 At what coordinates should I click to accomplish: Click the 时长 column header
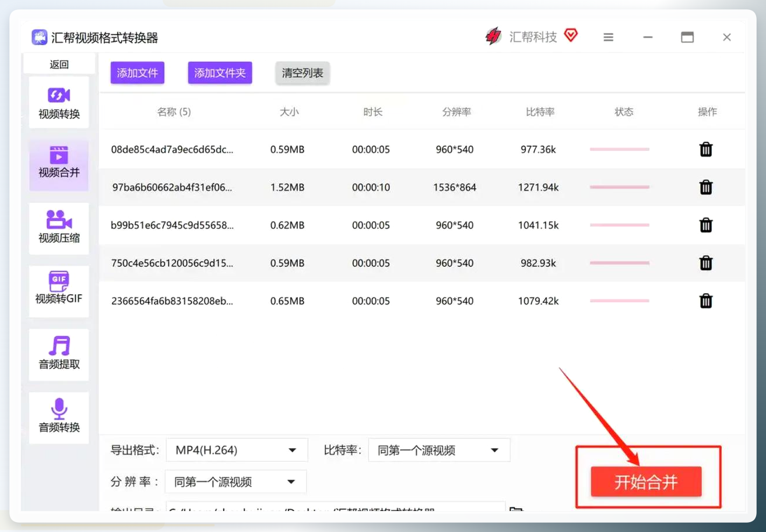(373, 112)
